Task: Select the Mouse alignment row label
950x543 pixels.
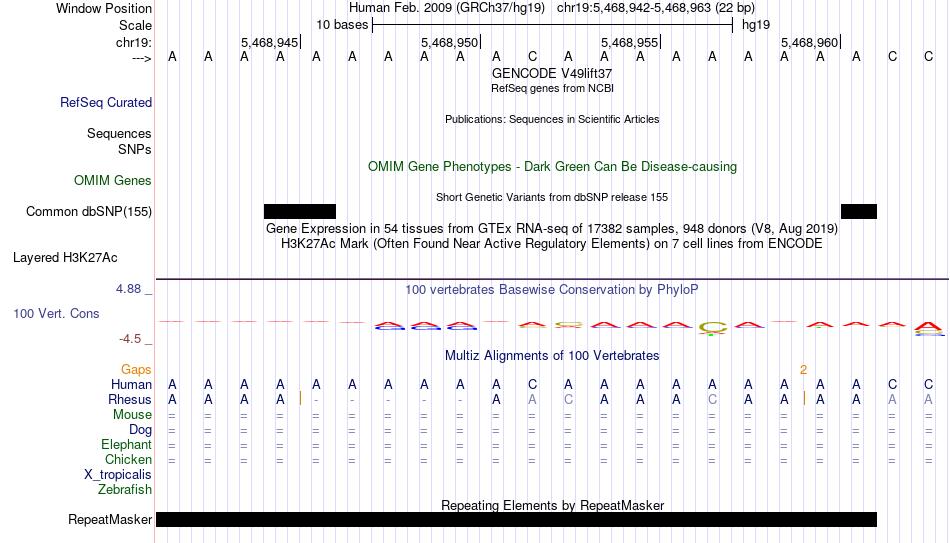Action: click(132, 415)
